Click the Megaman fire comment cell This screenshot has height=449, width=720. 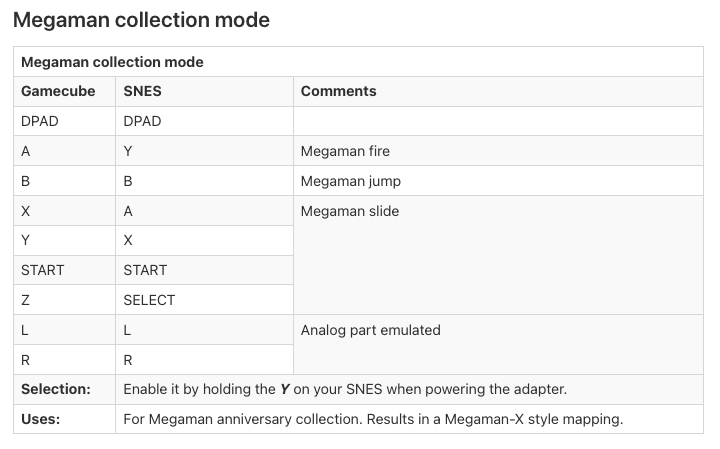click(x=498, y=151)
